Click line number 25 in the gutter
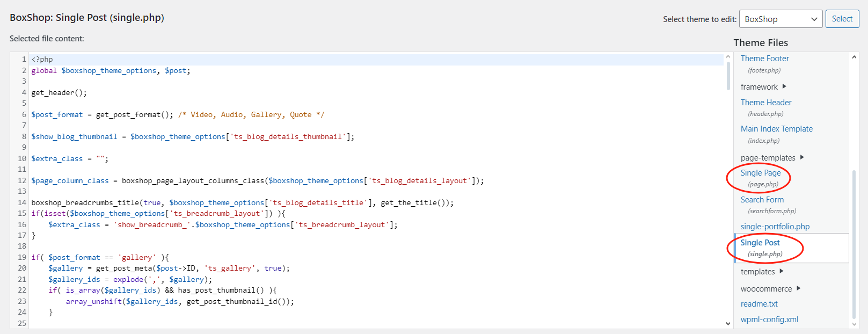The width and height of the screenshot is (868, 334). [22, 323]
